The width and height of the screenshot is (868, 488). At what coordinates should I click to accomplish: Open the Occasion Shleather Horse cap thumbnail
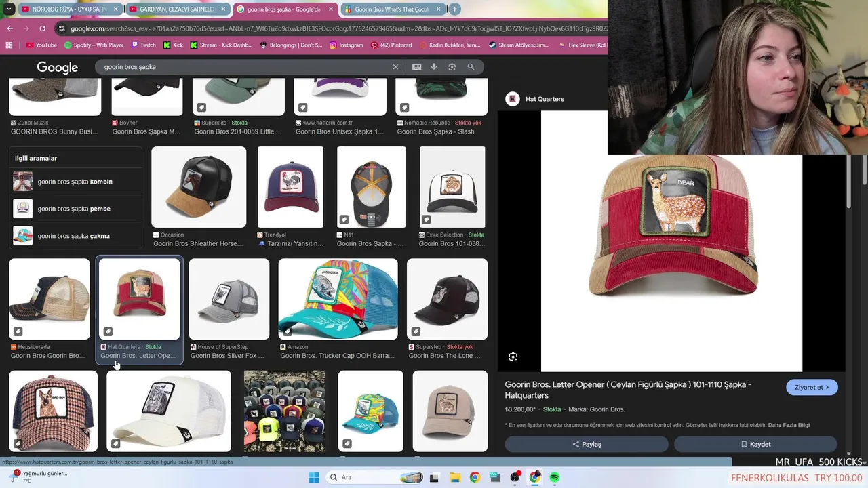coord(199,187)
